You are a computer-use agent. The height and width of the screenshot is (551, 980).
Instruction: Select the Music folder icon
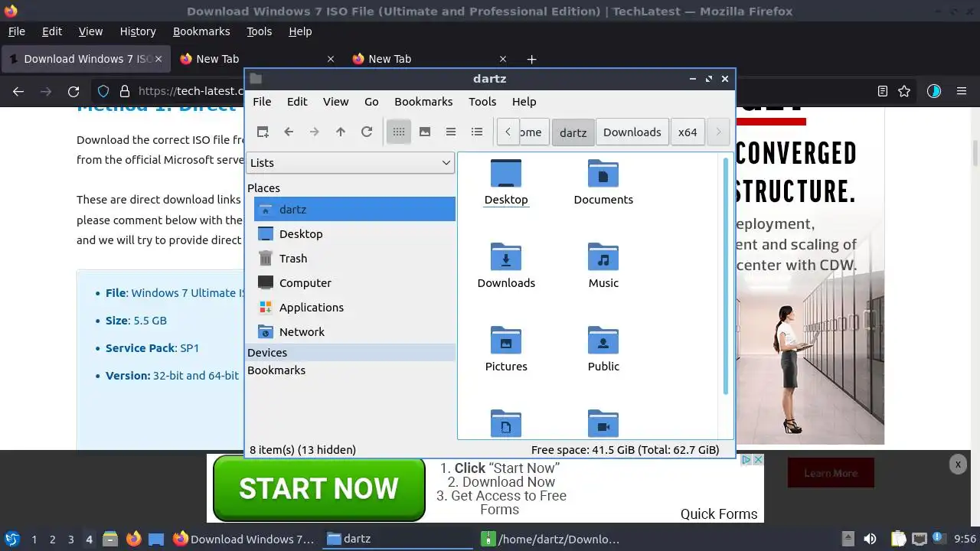click(603, 266)
